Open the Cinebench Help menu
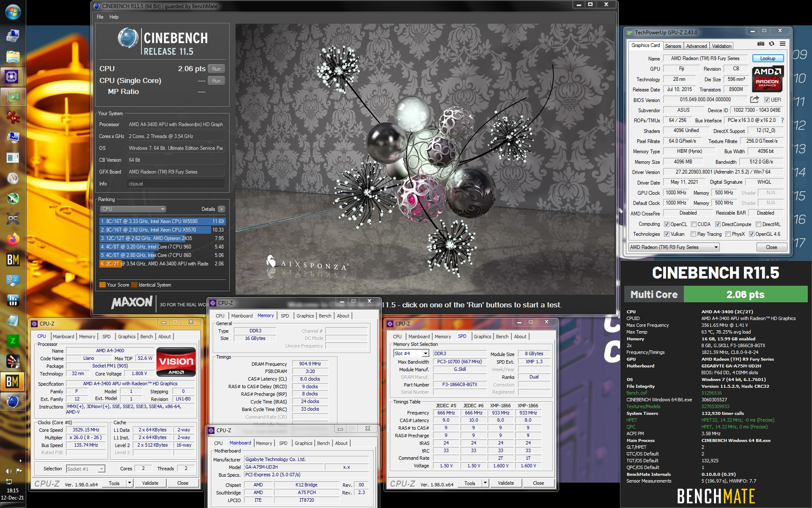The height and width of the screenshot is (508, 812). pos(114,17)
